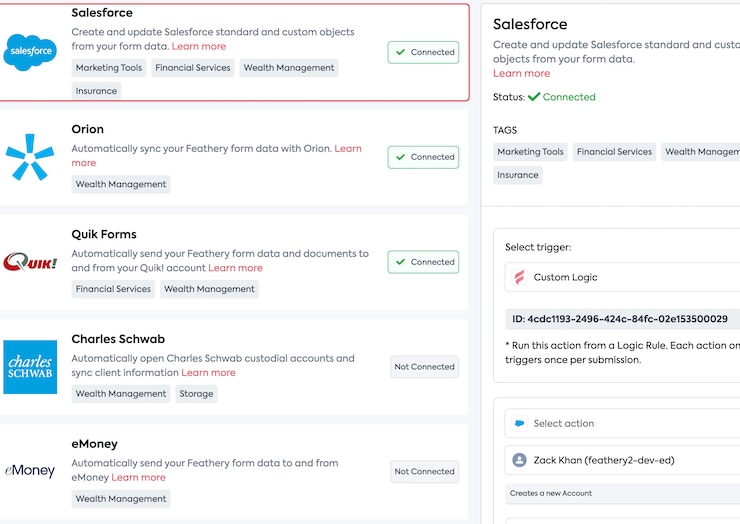The height and width of the screenshot is (524, 740).
Task: Select Wealth Management tag on Salesforce card
Action: [x=289, y=68]
